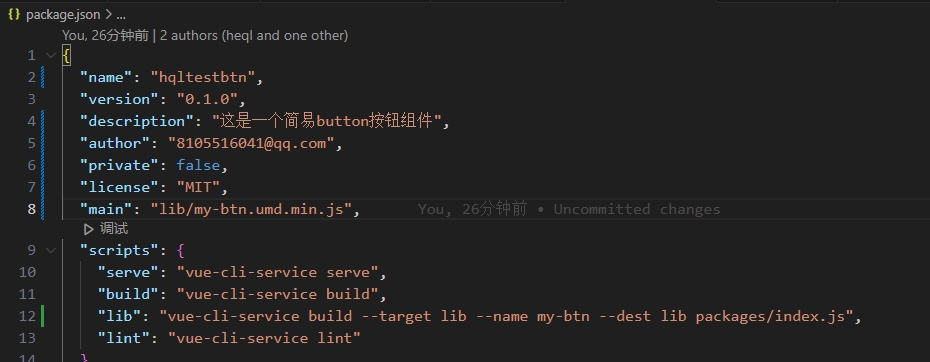This screenshot has height=362, width=930.
Task: Collapse the scripts block fold chevron on line 9
Action: pyautogui.click(x=50, y=250)
